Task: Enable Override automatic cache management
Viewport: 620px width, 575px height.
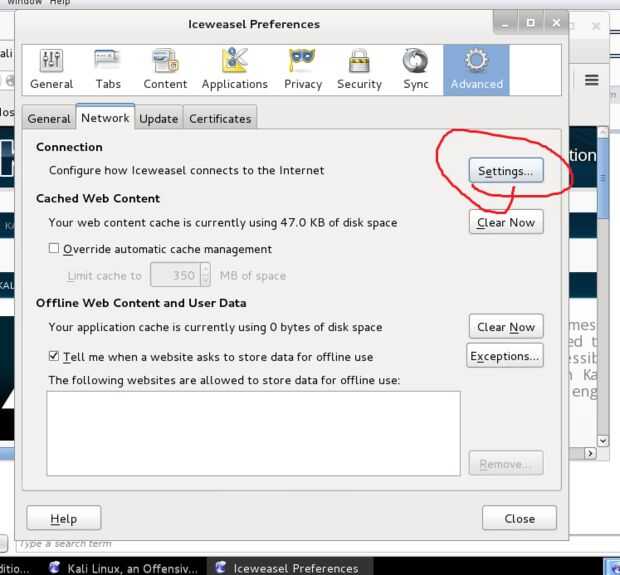Action: (54, 248)
